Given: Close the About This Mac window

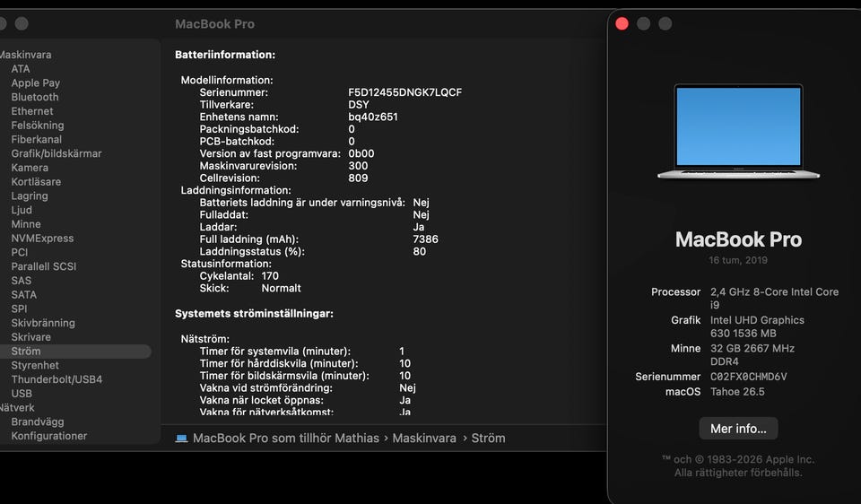Looking at the screenshot, I should [x=622, y=23].
